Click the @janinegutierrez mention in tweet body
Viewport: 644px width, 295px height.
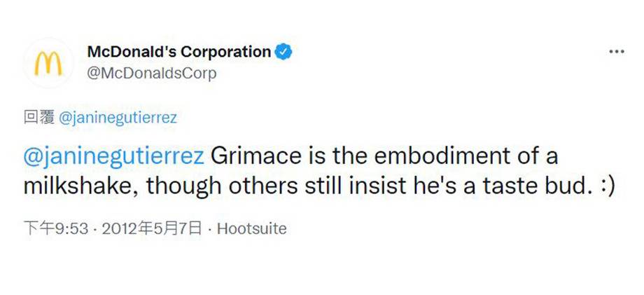[x=113, y=156]
